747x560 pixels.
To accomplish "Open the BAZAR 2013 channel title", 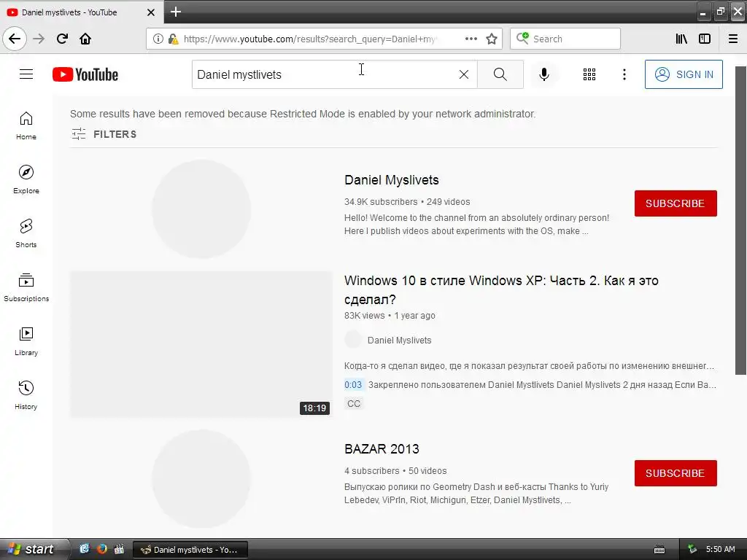I will [x=382, y=449].
